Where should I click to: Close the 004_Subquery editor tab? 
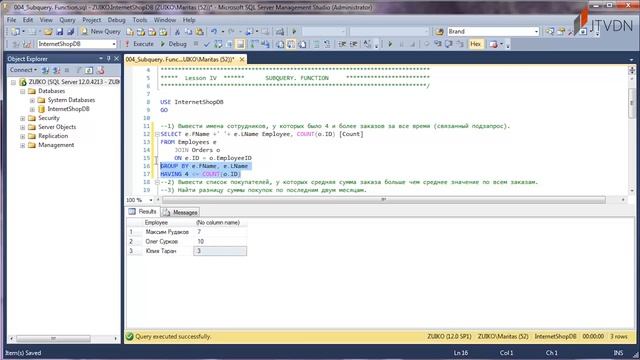242,60
